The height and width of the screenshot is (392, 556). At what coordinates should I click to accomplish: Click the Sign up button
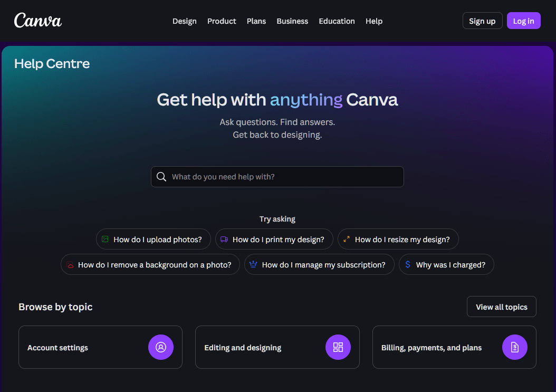click(x=482, y=21)
